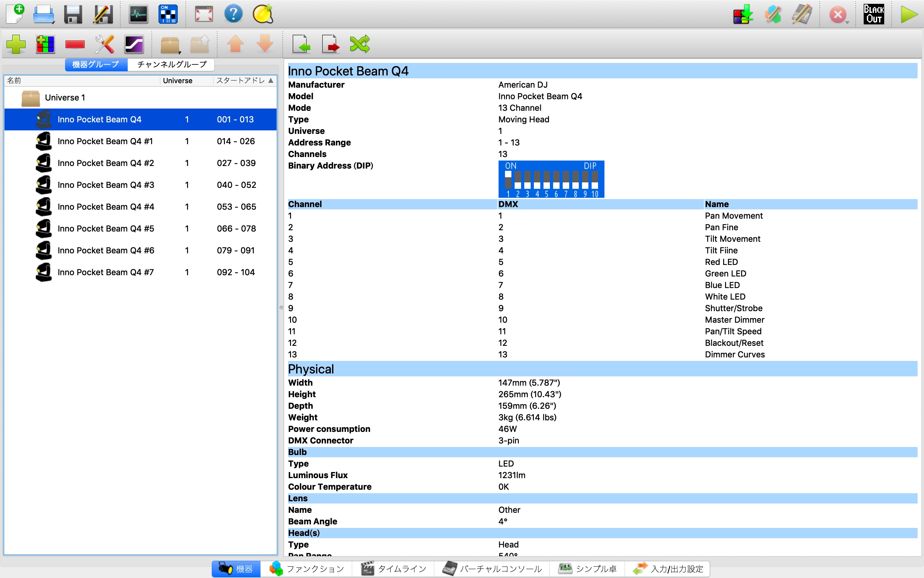The height and width of the screenshot is (578, 924).
Task: Click the DIP switch address image
Action: coord(551,179)
